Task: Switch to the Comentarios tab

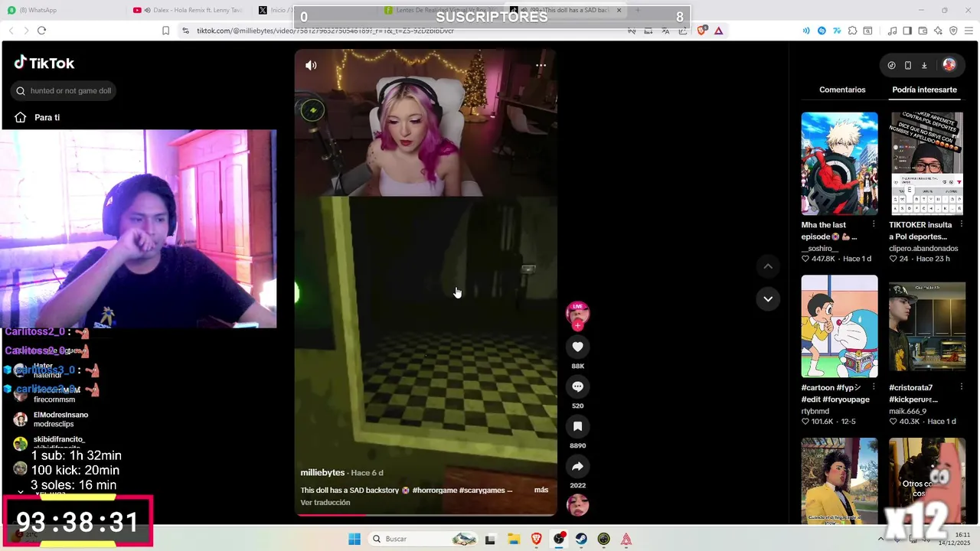Action: point(842,90)
